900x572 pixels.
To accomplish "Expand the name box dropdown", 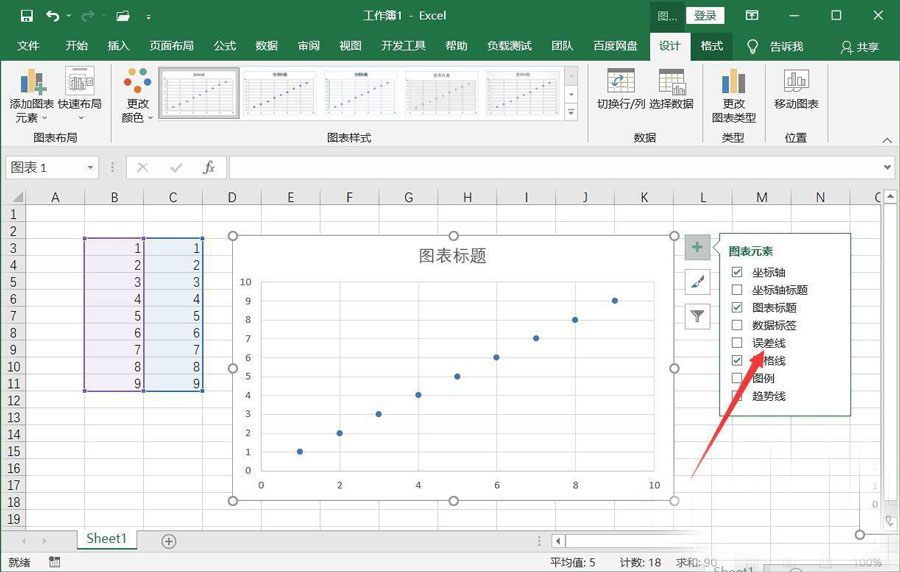I will (x=90, y=168).
